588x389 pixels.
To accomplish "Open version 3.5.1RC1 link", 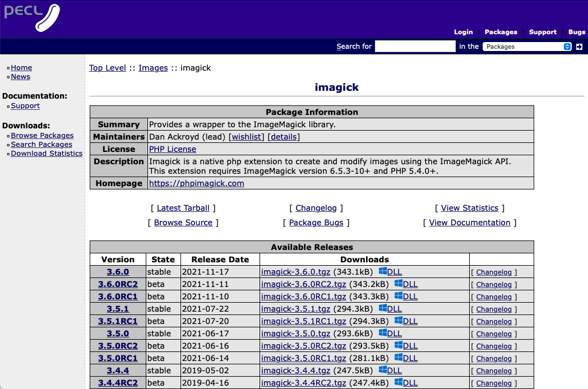I will pyautogui.click(x=118, y=322).
